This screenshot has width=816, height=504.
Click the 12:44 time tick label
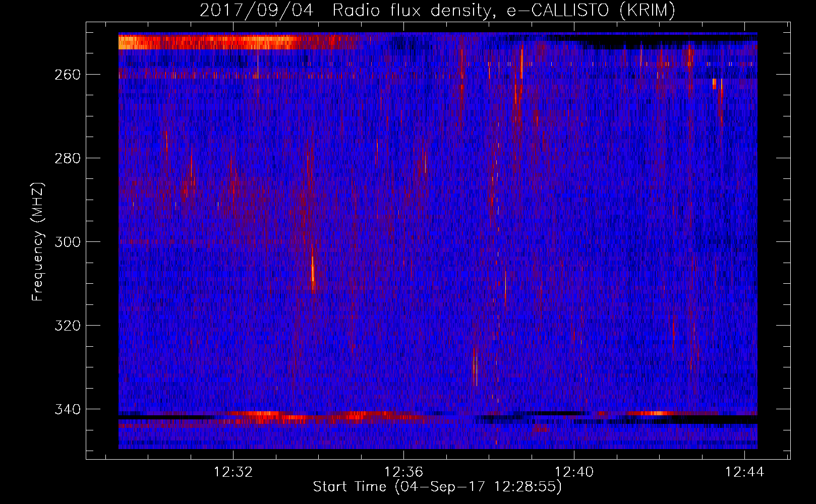[744, 472]
